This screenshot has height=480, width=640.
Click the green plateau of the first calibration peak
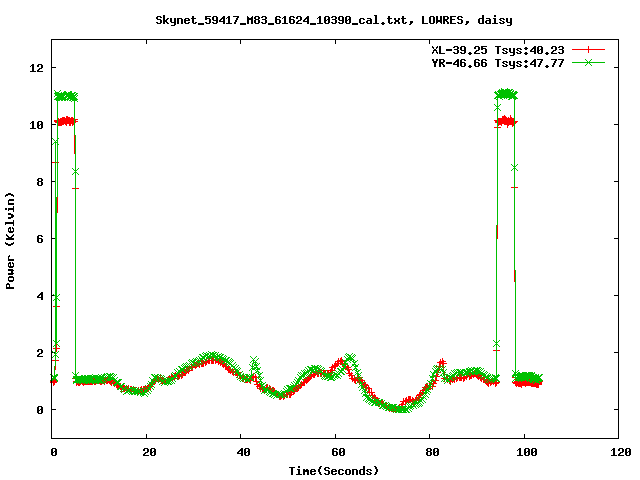click(x=66, y=96)
